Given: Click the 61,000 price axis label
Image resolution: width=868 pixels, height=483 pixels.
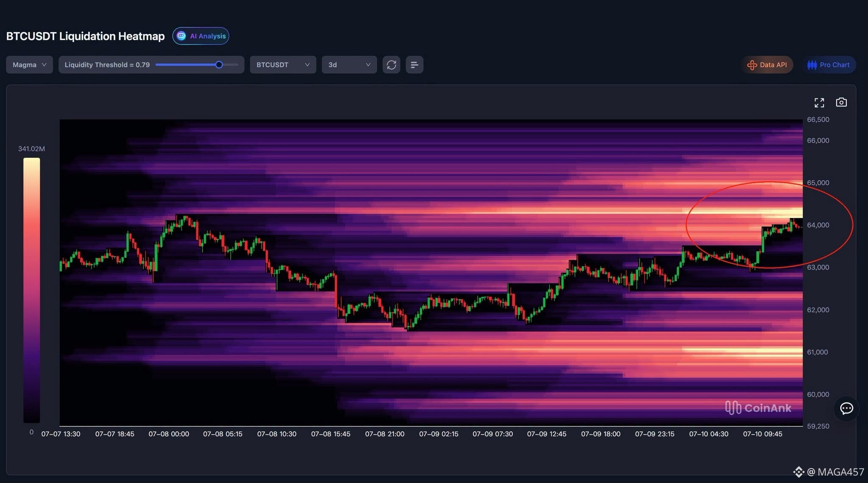Looking at the screenshot, I should (x=818, y=352).
